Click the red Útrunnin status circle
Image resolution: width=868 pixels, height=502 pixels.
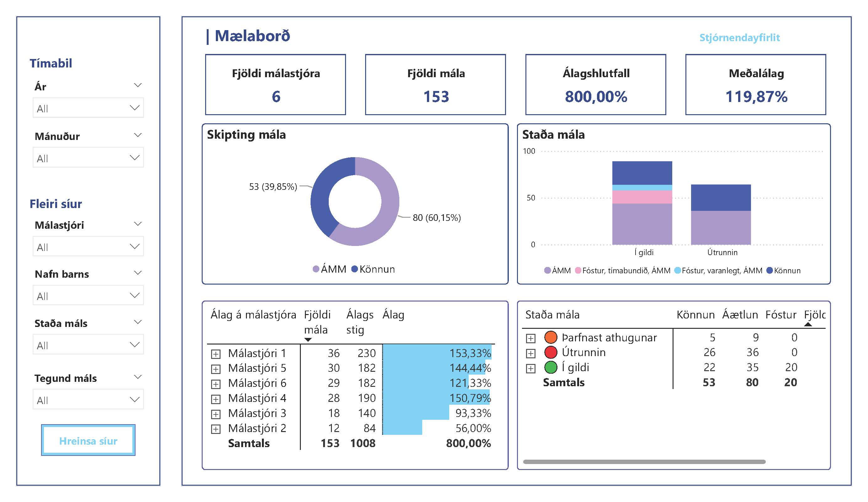551,352
